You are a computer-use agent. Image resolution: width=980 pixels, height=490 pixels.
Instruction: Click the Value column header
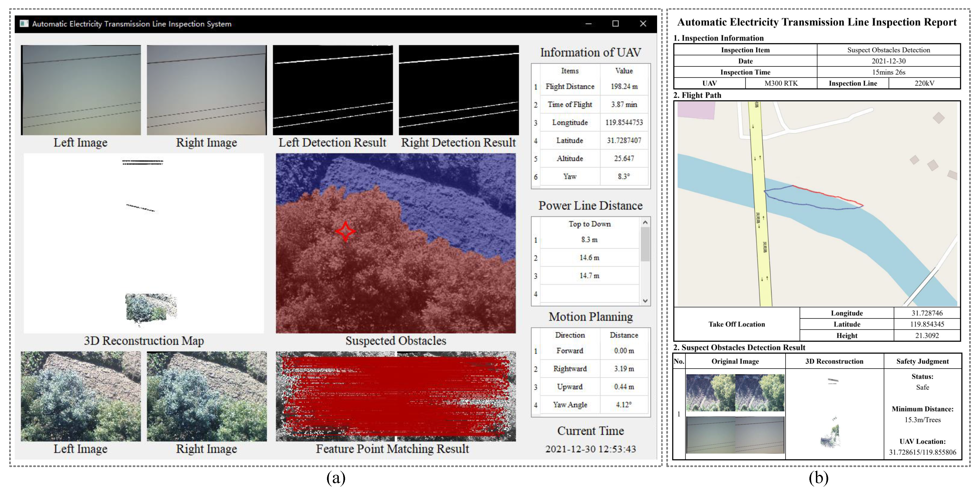tap(624, 71)
